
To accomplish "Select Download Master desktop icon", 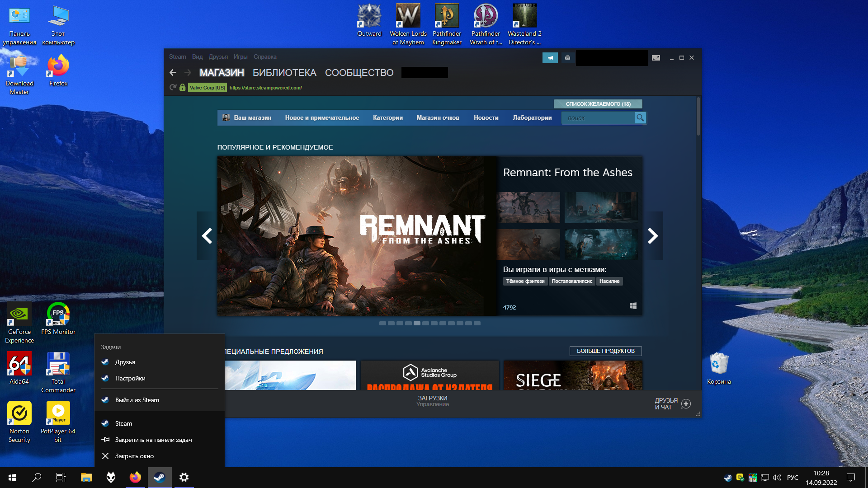I will pyautogui.click(x=19, y=75).
